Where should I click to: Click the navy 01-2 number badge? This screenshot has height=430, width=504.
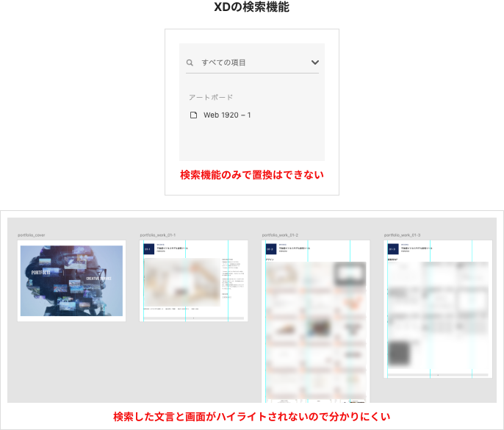click(271, 249)
